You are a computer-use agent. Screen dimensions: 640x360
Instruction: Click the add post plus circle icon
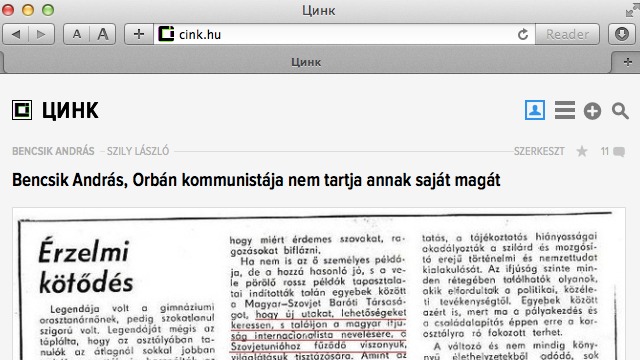tap(592, 111)
